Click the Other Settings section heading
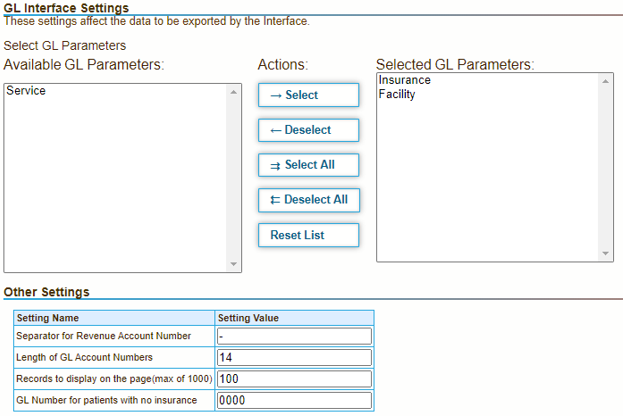 (46, 292)
